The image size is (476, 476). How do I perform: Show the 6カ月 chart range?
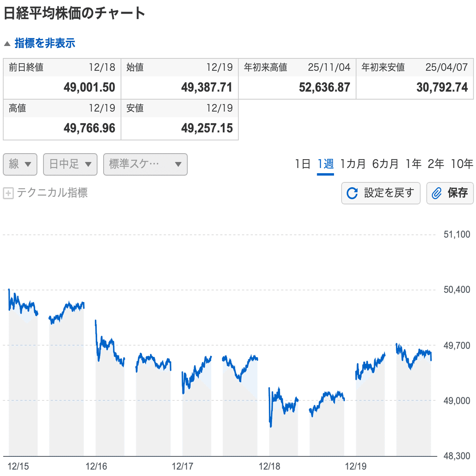point(385,164)
